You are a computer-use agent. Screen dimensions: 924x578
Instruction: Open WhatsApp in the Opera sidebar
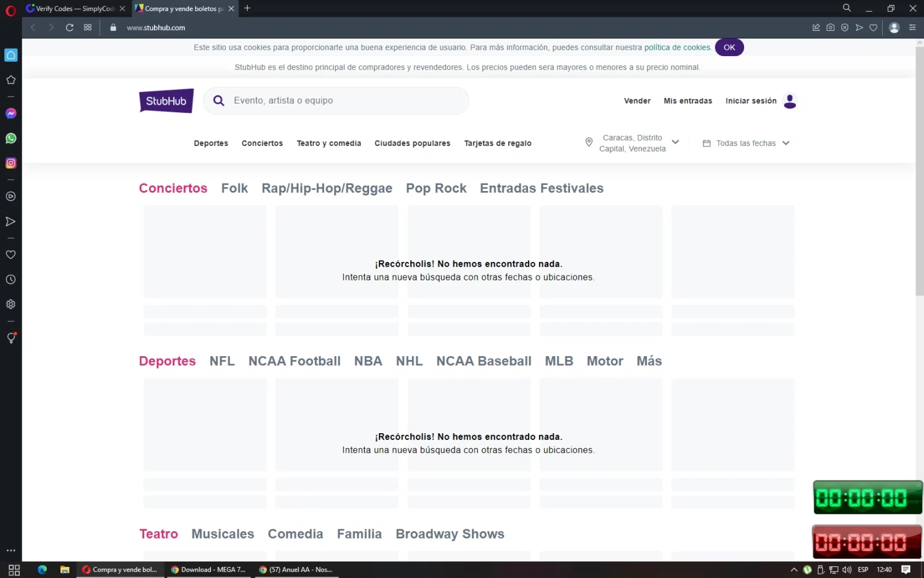10,138
